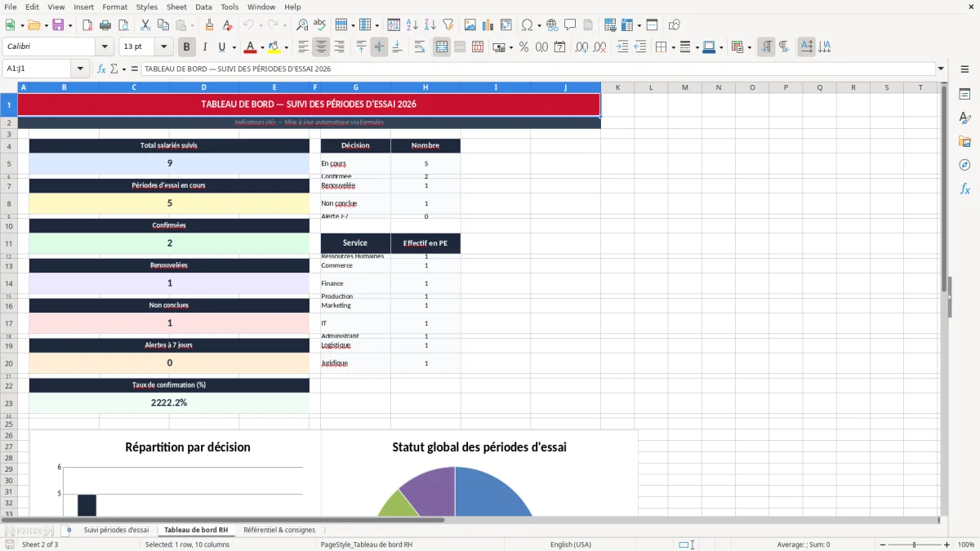This screenshot has height=551, width=980.
Task: Click the zoom in plus button
Action: 947,544
